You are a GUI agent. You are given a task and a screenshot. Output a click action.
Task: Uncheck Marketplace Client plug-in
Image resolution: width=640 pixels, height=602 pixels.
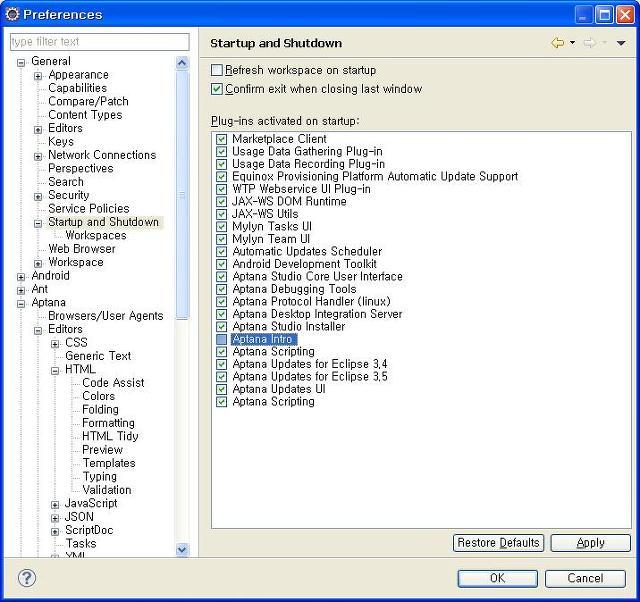point(221,139)
